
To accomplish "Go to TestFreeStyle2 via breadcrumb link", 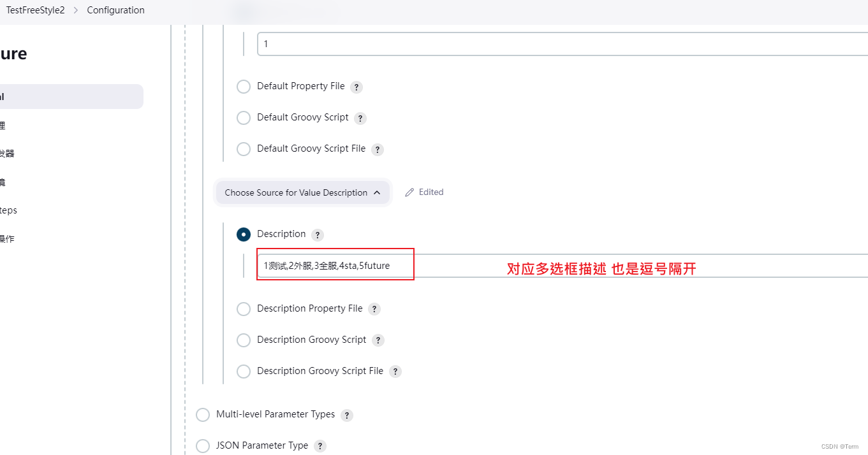I will click(x=35, y=10).
